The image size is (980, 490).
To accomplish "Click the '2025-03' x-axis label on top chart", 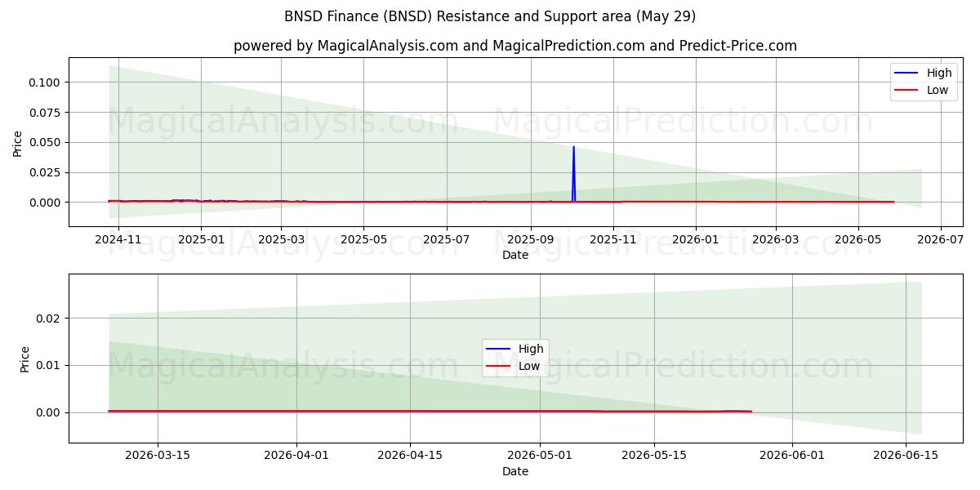I will tap(281, 239).
